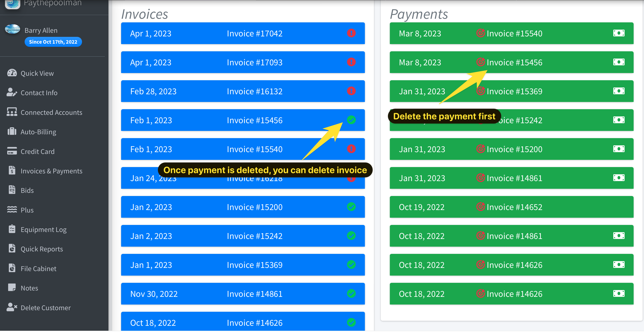Image resolution: width=644 pixels, height=333 pixels.
Task: Click the red target icon beside payment Invoice #14652
Action: coord(480,207)
